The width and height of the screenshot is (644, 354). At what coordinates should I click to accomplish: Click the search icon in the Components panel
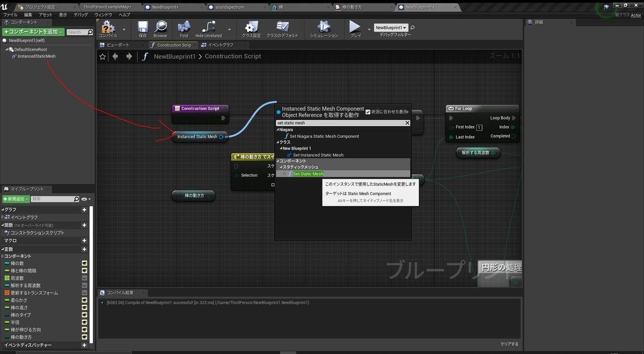(x=90, y=32)
